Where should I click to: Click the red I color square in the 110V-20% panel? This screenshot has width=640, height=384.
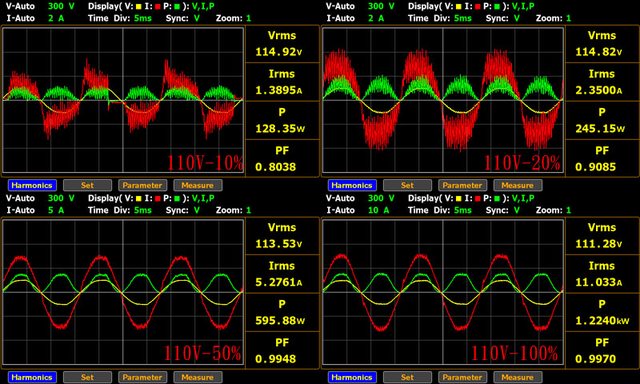[x=478, y=7]
